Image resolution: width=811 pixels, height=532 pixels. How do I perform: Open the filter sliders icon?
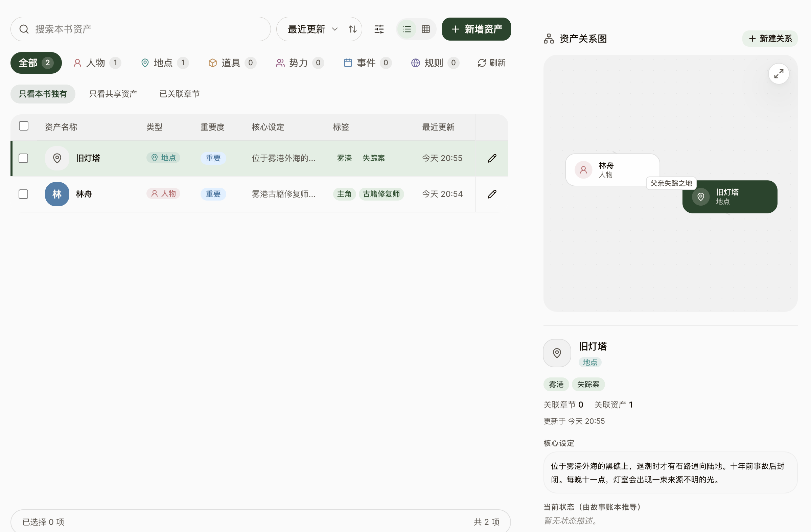point(379,29)
